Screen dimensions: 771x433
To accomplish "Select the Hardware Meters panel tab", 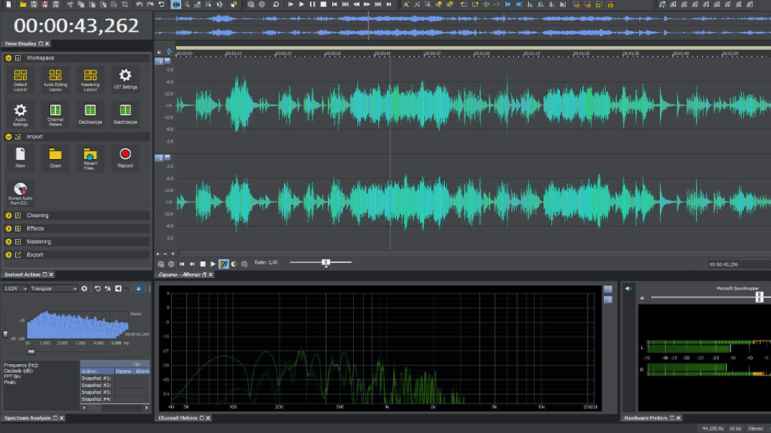I will pyautogui.click(x=645, y=417).
